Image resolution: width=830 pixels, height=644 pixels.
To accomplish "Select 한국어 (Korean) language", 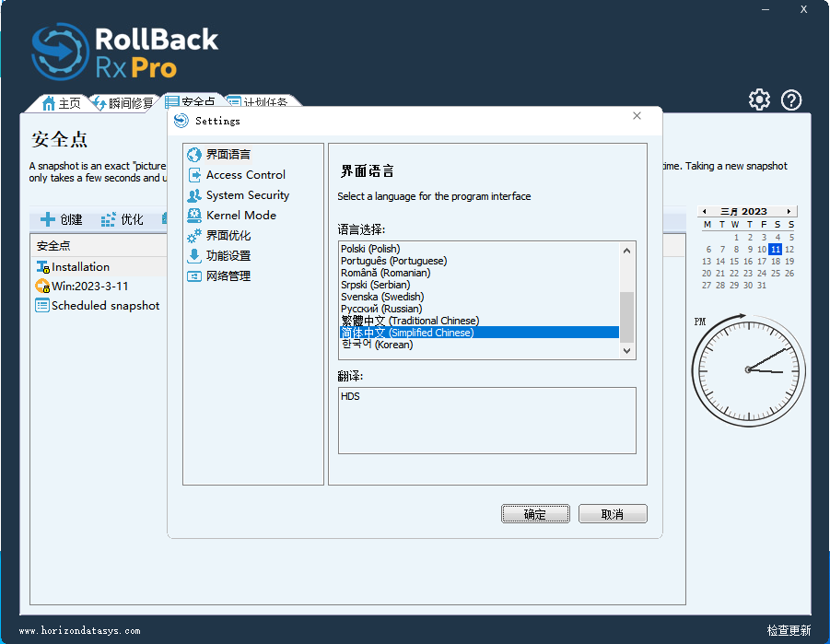I will tap(479, 345).
